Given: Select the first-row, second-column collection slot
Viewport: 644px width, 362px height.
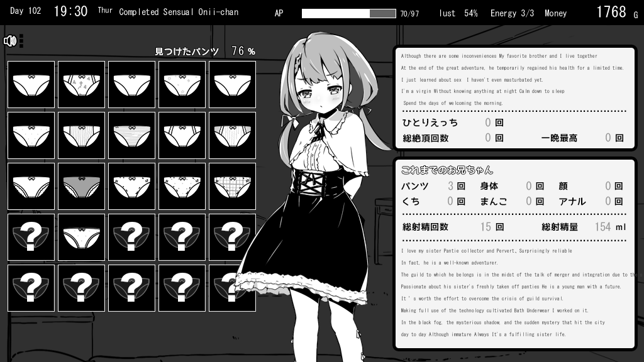Looking at the screenshot, I should [x=81, y=85].
